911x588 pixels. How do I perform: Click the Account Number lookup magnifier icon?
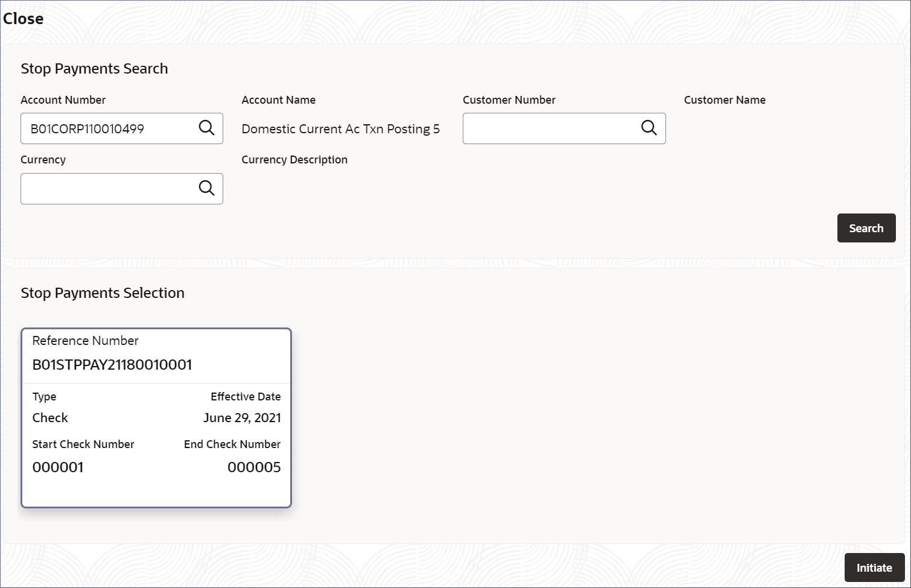pyautogui.click(x=206, y=128)
